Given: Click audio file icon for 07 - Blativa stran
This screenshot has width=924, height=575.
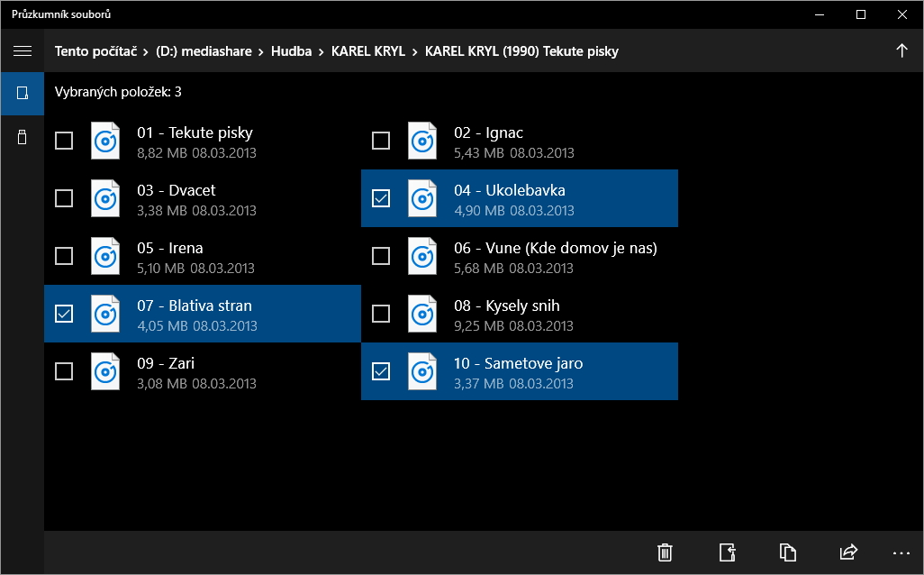Looking at the screenshot, I should click(105, 315).
